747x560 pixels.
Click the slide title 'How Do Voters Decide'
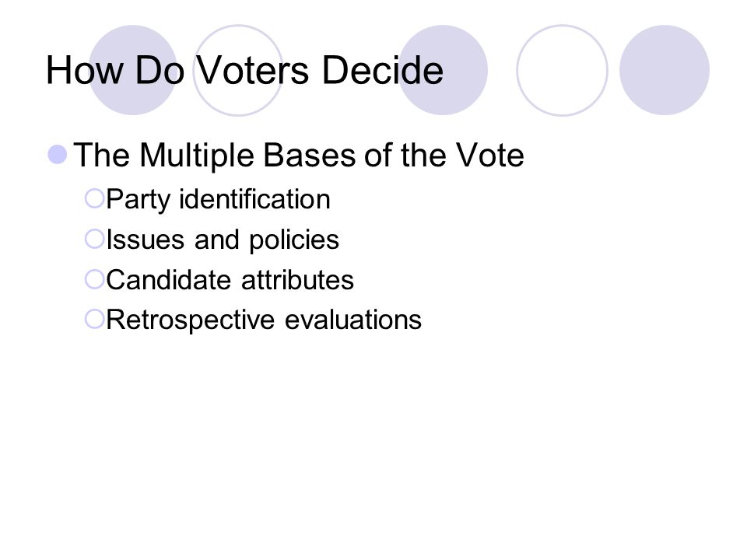pyautogui.click(x=244, y=70)
